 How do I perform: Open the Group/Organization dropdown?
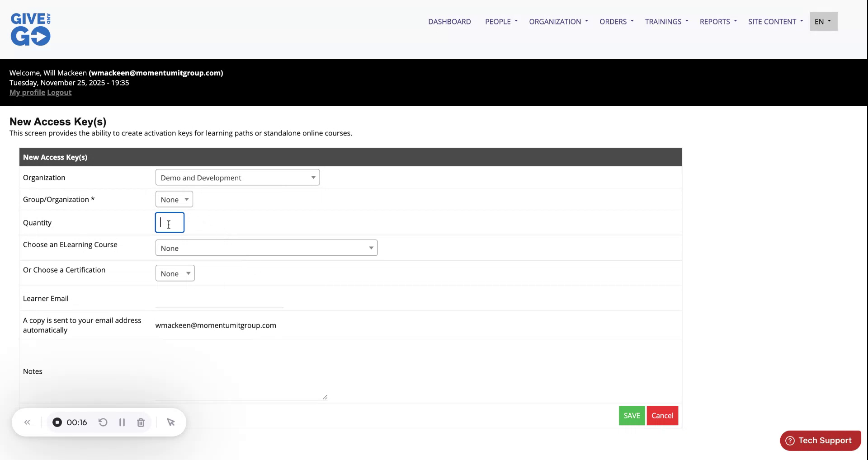pyautogui.click(x=174, y=199)
